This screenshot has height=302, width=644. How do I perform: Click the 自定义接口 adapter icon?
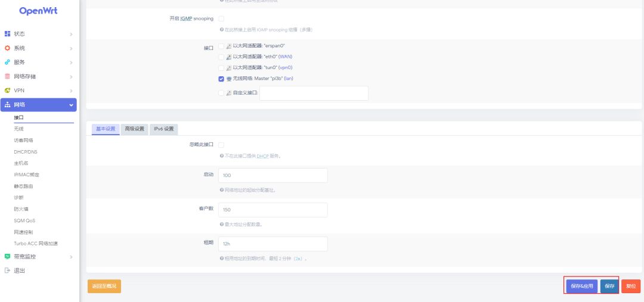229,93
